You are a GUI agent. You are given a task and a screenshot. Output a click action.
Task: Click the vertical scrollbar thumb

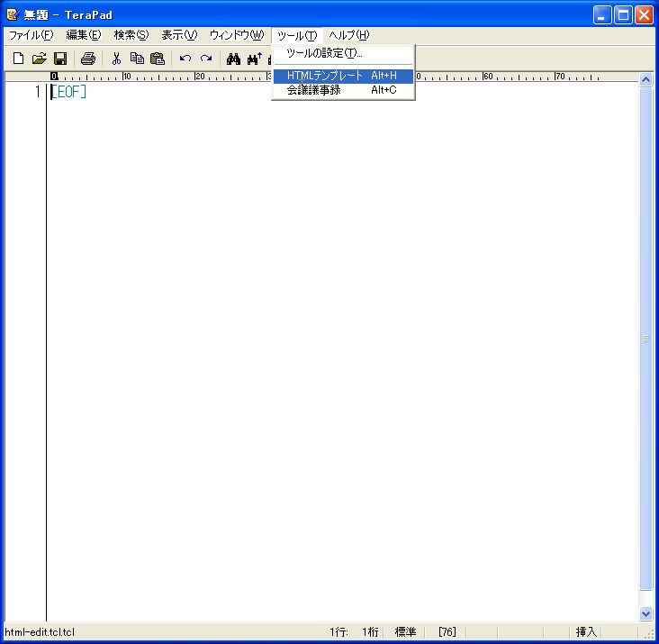pyautogui.click(x=646, y=339)
